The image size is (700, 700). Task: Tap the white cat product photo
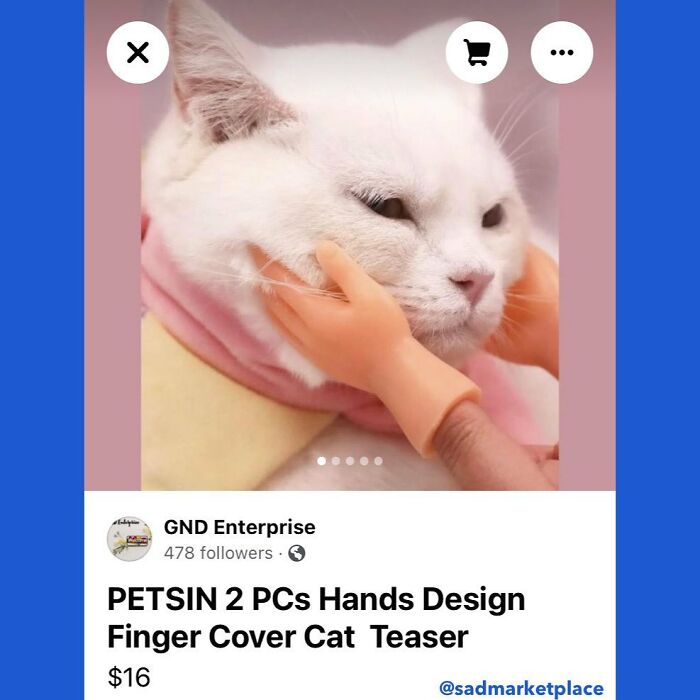click(x=350, y=245)
